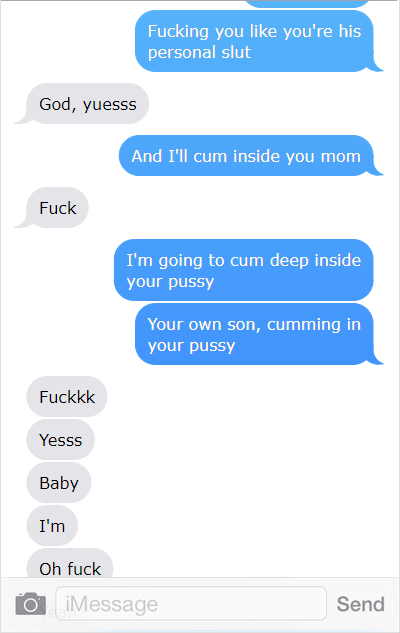Click the short gray 'I'm' bubble
Viewport: 400px width, 633px height.
point(52,526)
